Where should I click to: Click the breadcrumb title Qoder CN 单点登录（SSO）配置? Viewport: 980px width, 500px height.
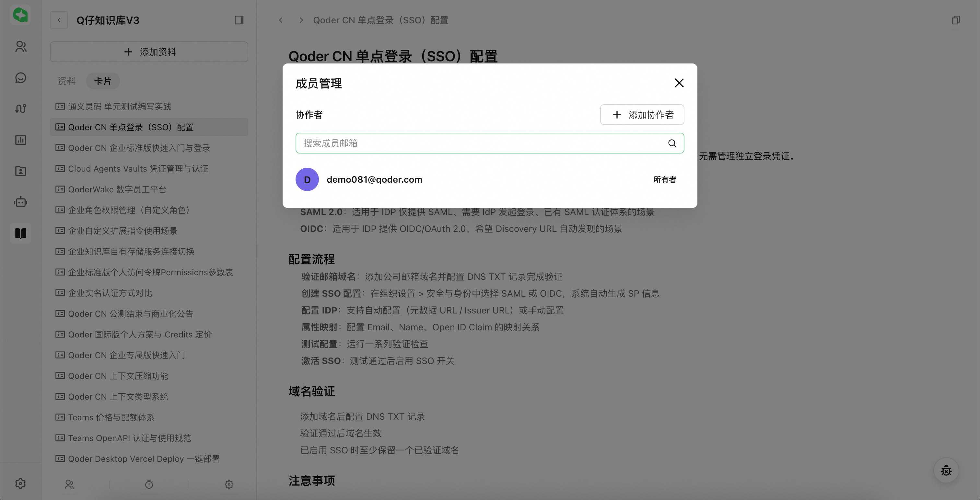pyautogui.click(x=381, y=20)
